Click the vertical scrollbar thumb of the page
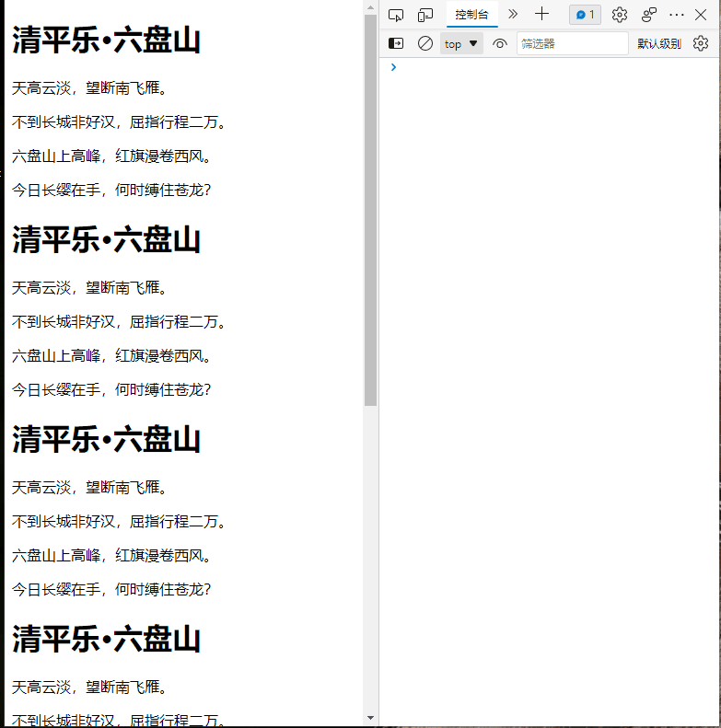 [x=370, y=211]
